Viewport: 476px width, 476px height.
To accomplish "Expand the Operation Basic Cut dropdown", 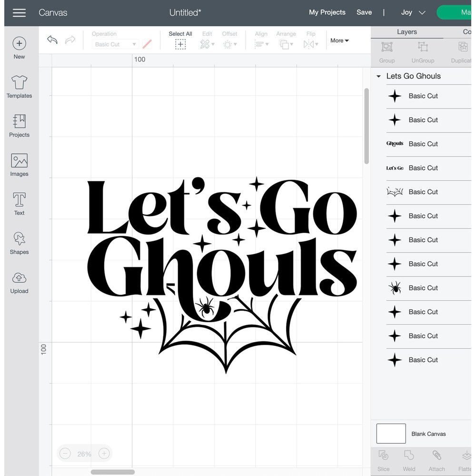I will tap(114, 44).
